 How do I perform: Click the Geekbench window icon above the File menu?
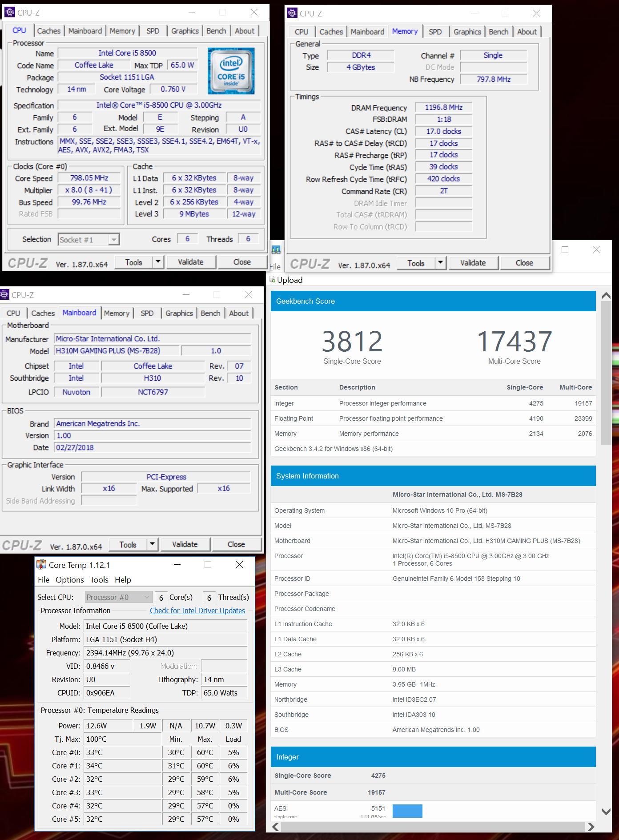point(276,250)
